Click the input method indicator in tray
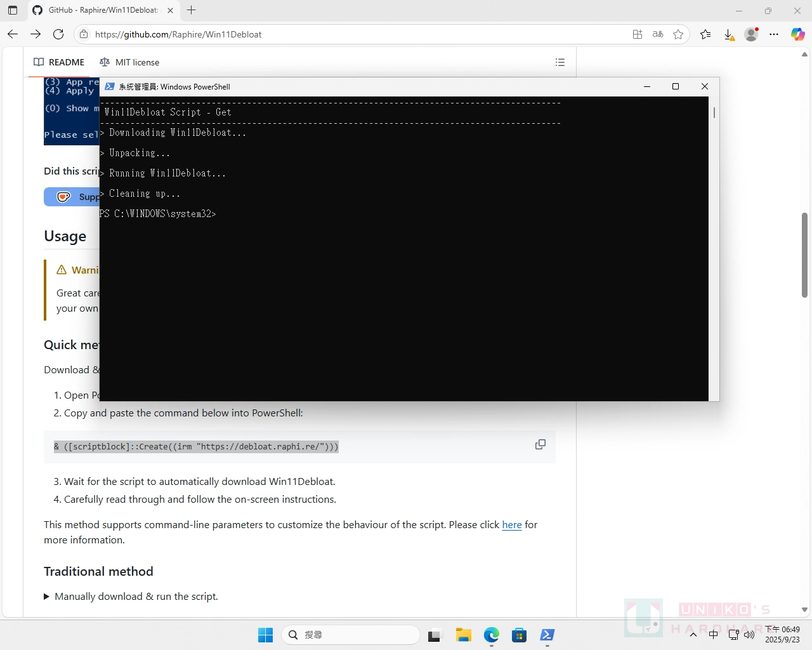This screenshot has height=650, width=812. tap(714, 635)
